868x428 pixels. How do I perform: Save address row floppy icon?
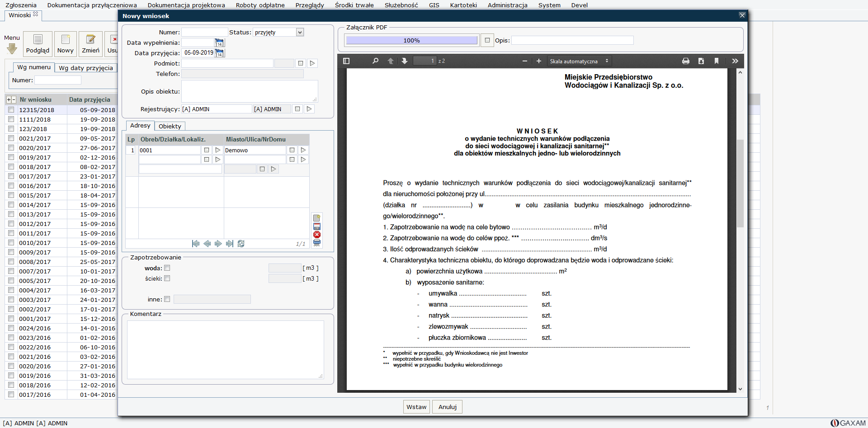point(317,226)
